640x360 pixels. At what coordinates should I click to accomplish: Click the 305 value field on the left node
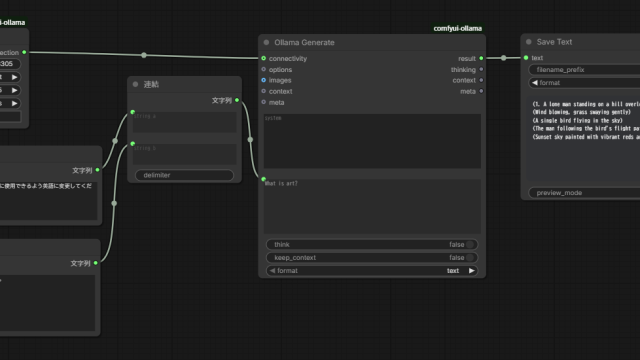pos(10,64)
